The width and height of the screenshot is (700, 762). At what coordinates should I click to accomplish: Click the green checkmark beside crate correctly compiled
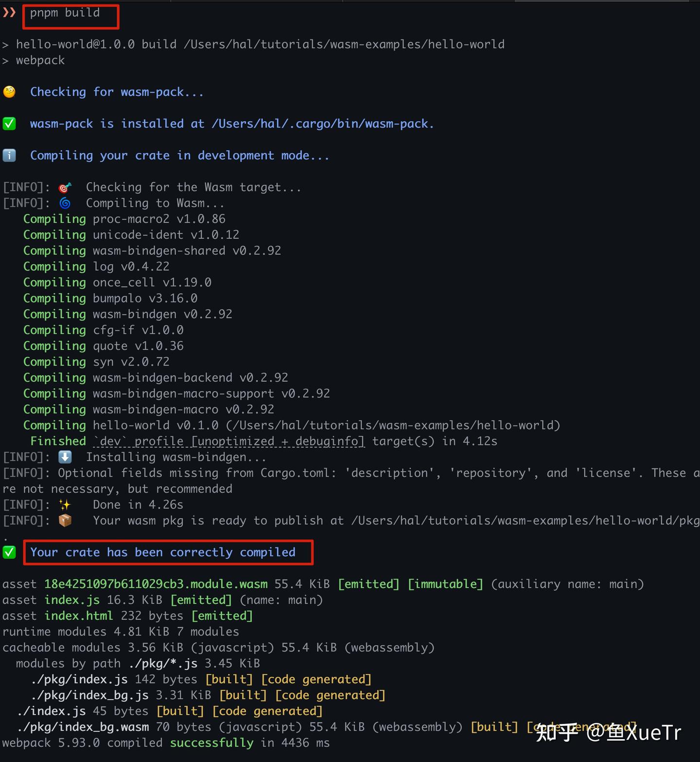(9, 552)
